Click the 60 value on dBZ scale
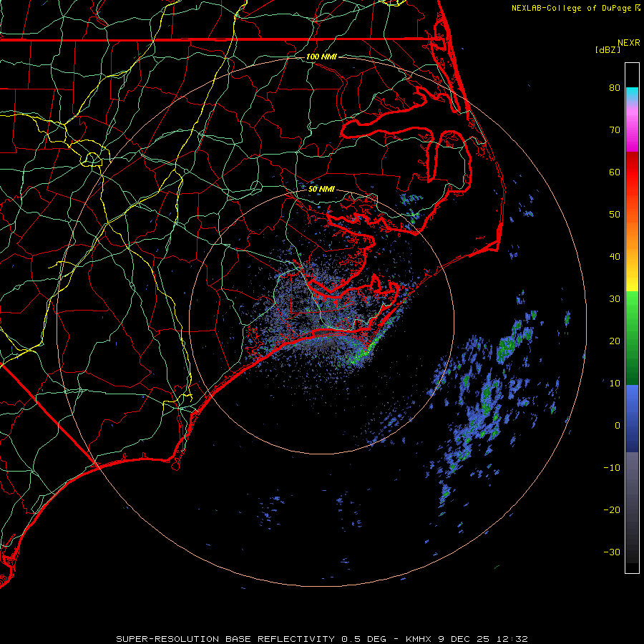Viewport: 644px width, 644px height. pyautogui.click(x=615, y=172)
